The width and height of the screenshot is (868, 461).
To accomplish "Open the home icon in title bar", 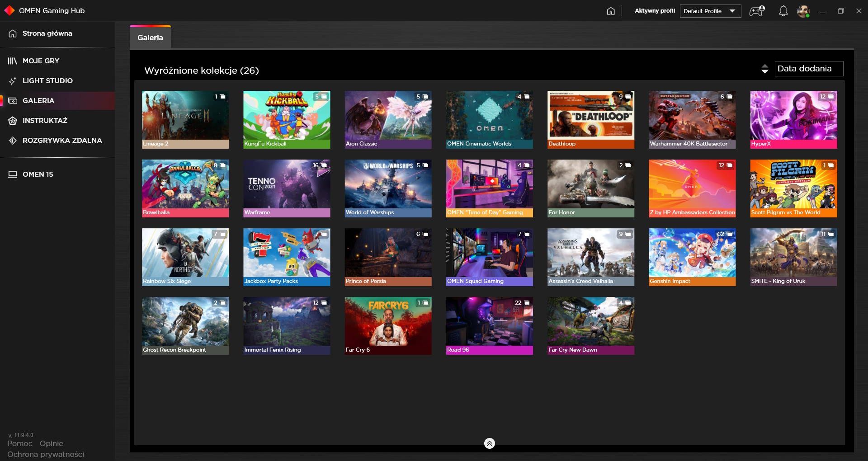I will tap(611, 11).
